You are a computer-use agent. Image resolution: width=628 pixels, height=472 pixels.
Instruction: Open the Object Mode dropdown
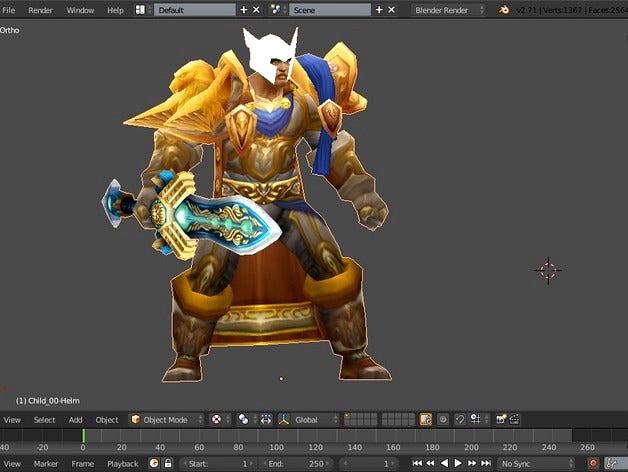pos(166,419)
